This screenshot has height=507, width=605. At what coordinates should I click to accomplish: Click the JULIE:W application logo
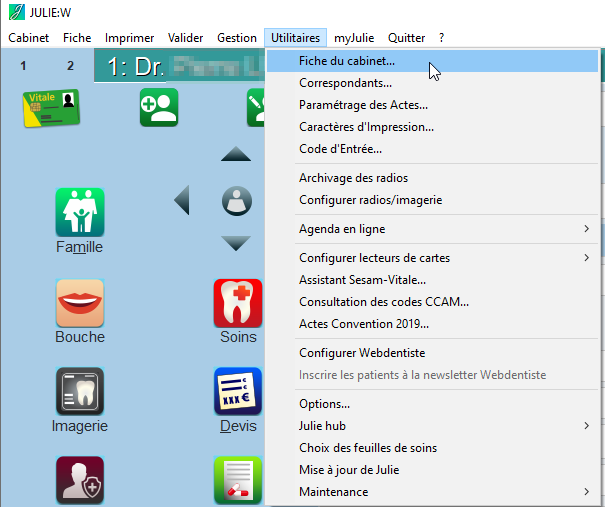click(x=17, y=12)
